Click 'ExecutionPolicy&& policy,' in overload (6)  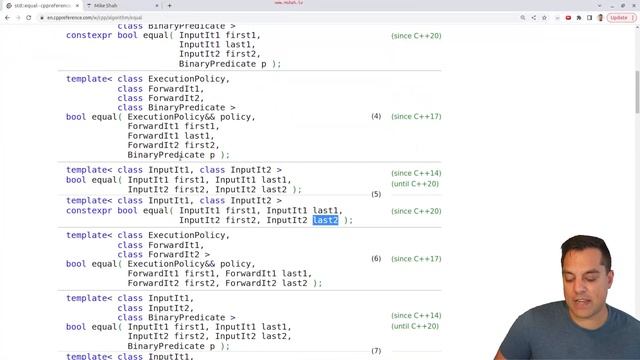pos(191,264)
